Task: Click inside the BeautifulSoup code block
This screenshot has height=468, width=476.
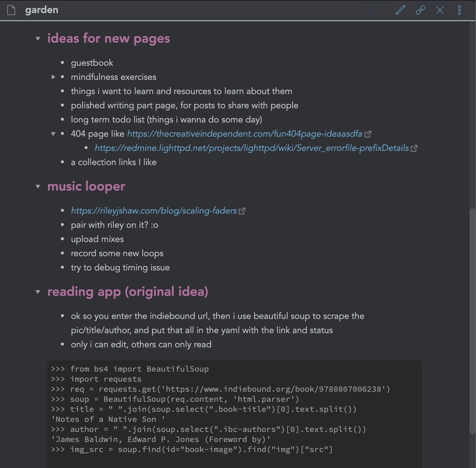Action: 234,414
